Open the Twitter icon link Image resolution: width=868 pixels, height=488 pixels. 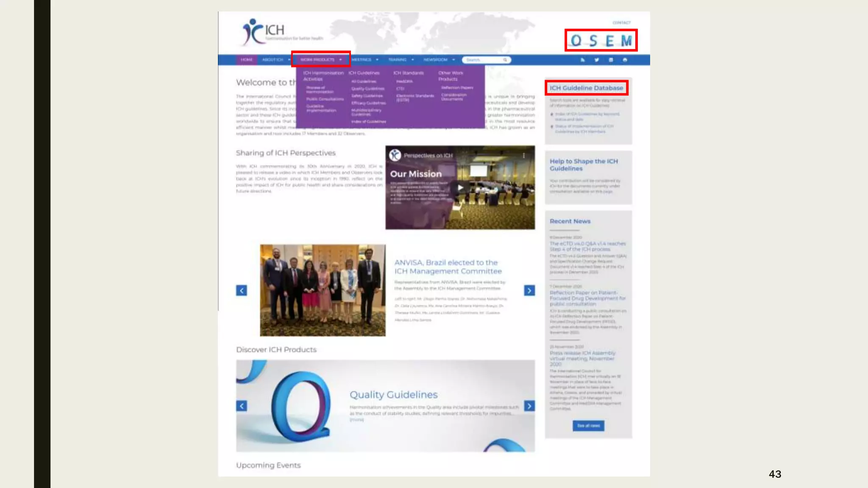point(597,60)
